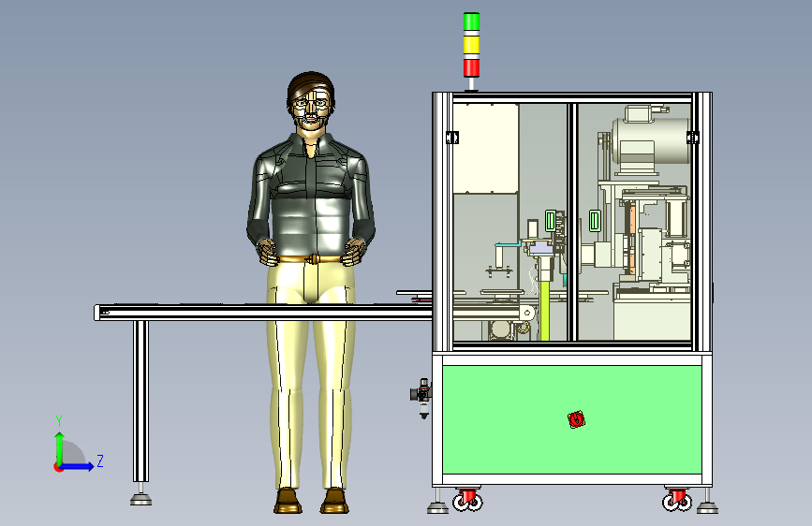This screenshot has width=812, height=526.
Task: Pick the black bracket on the left frame post
Action: 451,138
